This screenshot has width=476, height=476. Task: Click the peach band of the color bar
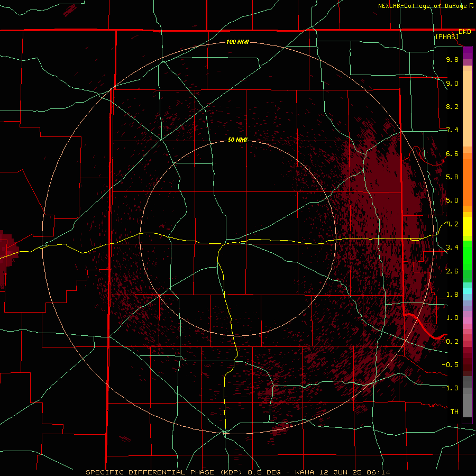(x=467, y=106)
